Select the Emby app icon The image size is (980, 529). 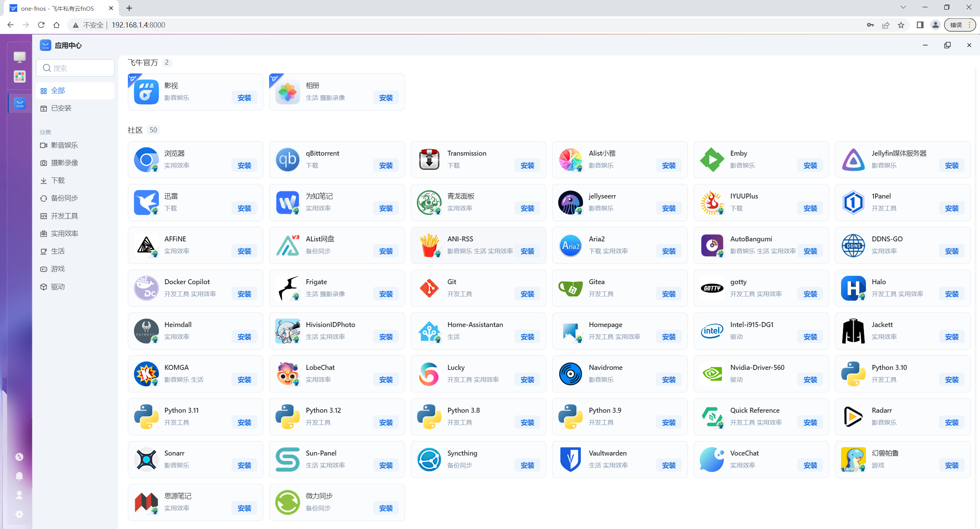point(712,160)
